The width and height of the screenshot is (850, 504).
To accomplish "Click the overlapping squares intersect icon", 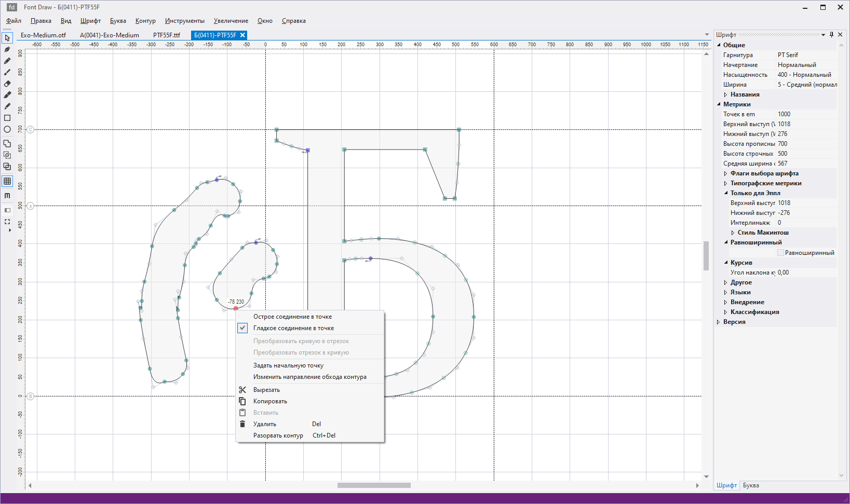I will [7, 167].
